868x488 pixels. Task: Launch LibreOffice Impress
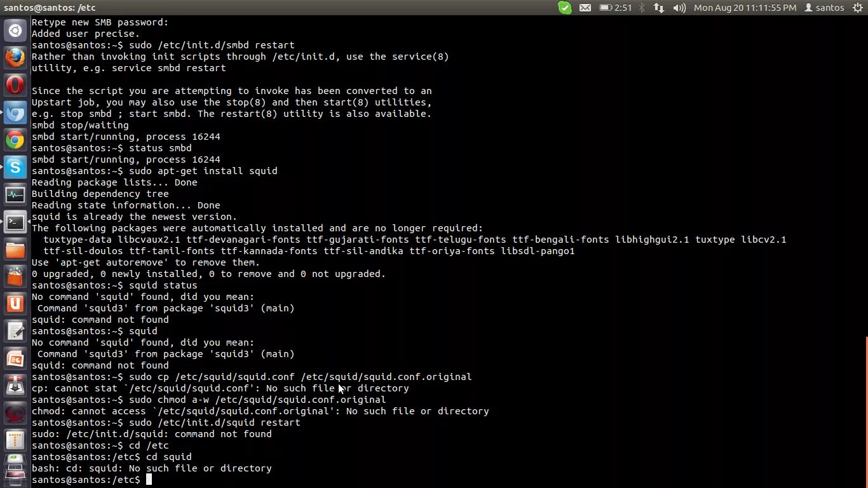[15, 359]
